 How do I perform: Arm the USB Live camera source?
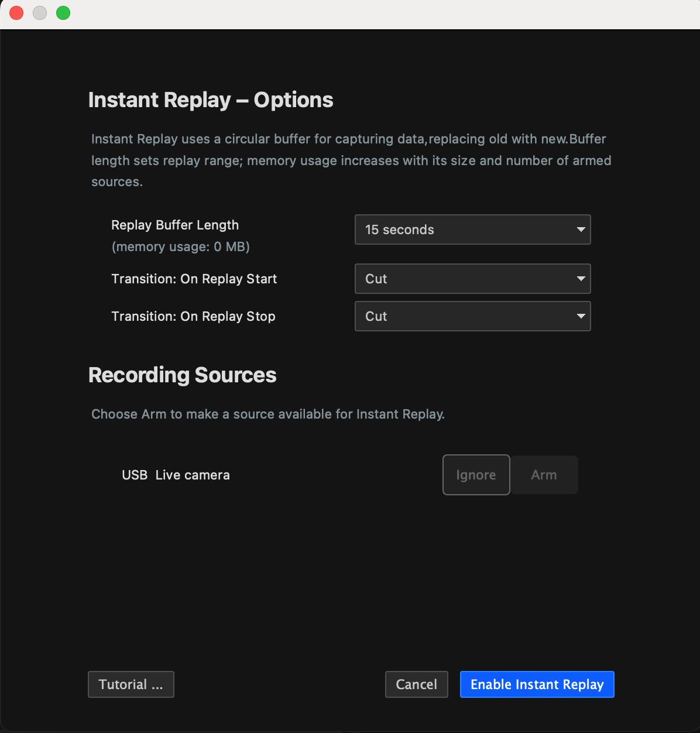pos(544,475)
